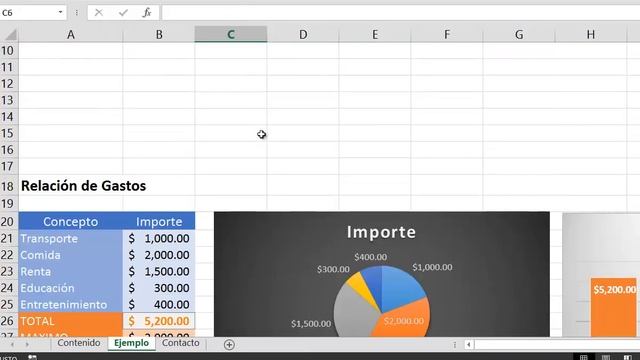Click the orange $5,200.00 bar in the right chart
The image size is (640, 360).
(613, 307)
